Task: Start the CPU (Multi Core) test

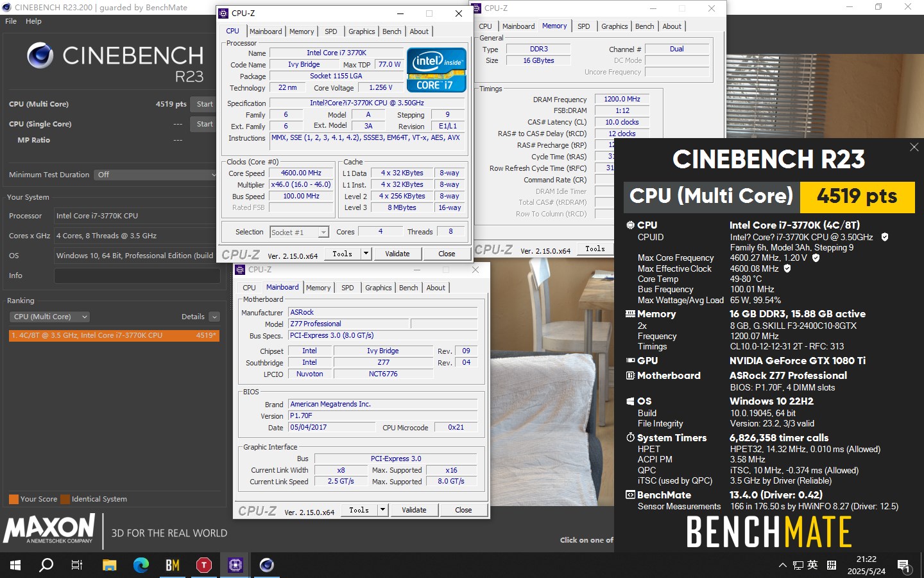Action: (x=205, y=104)
